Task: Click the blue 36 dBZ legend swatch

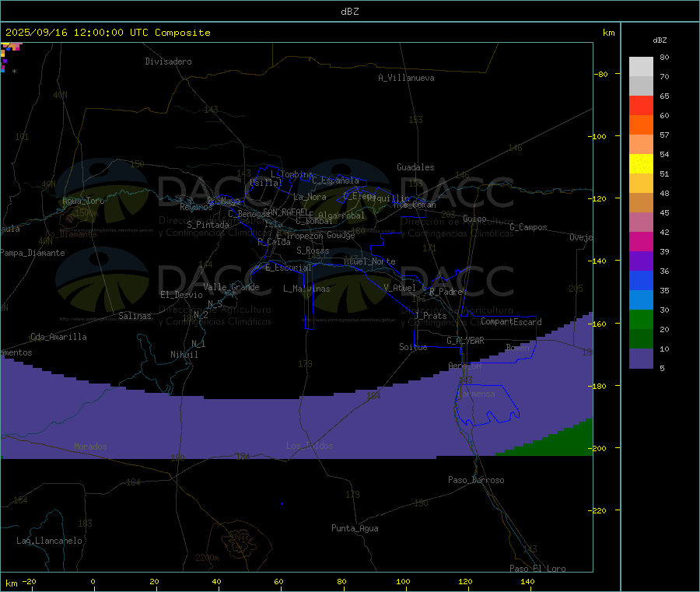Action: [641, 280]
